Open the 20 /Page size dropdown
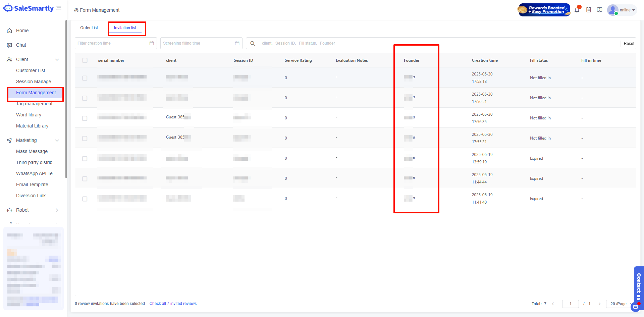The width and height of the screenshot is (644, 317). pos(619,304)
